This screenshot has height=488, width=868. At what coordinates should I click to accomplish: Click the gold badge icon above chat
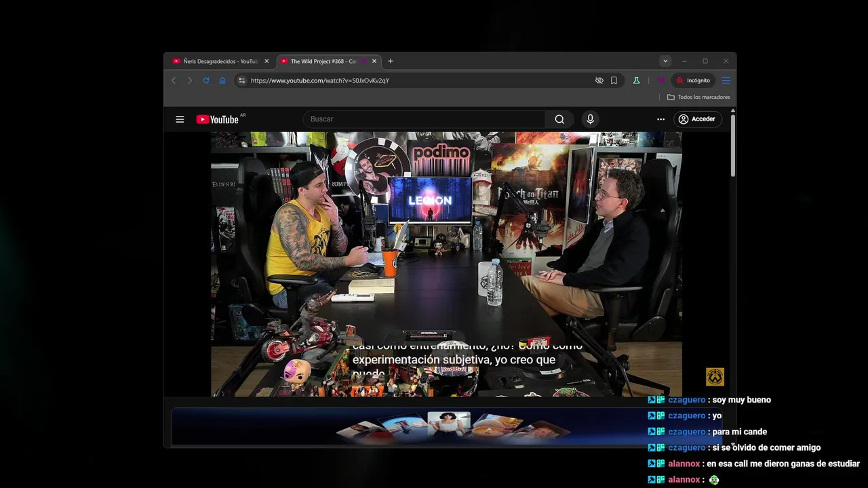click(x=715, y=376)
